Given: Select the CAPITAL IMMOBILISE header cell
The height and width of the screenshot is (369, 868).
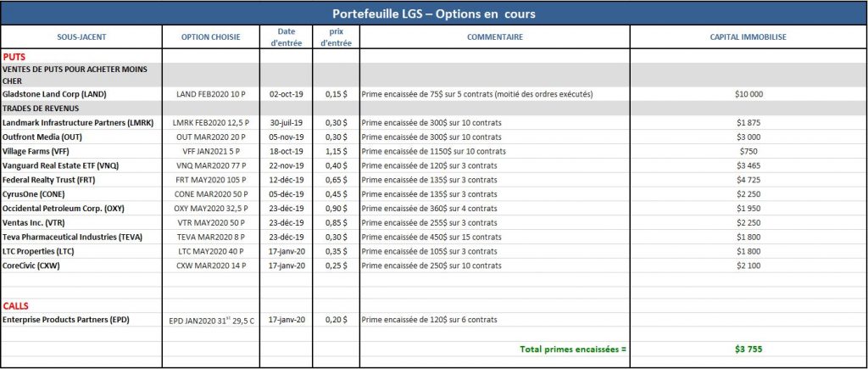Looking at the screenshot, I should 748,37.
